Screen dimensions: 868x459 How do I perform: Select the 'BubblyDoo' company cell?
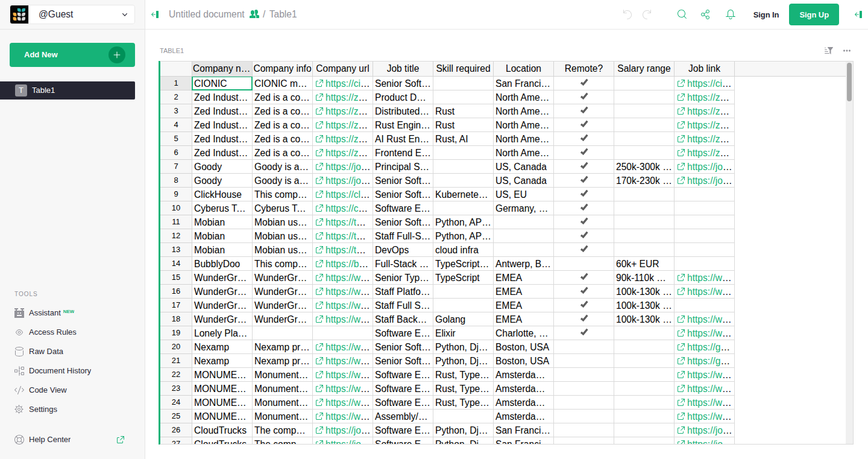coord(222,264)
